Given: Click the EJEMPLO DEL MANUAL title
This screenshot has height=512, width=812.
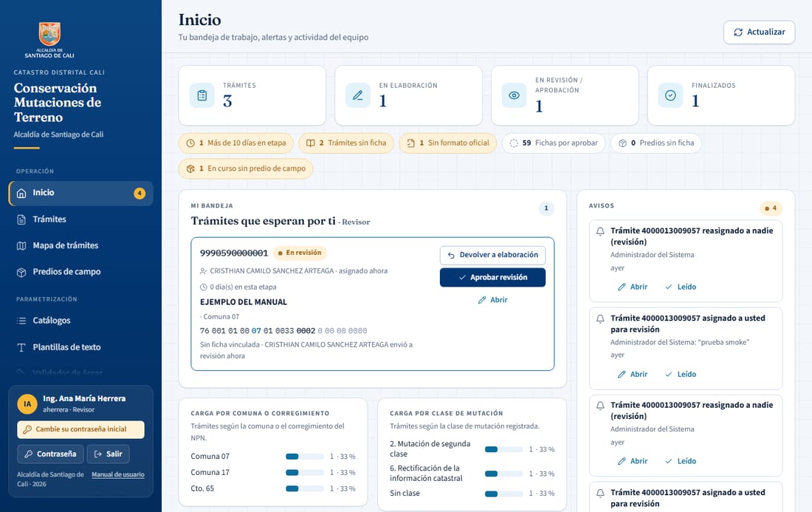Looking at the screenshot, I should 244,302.
